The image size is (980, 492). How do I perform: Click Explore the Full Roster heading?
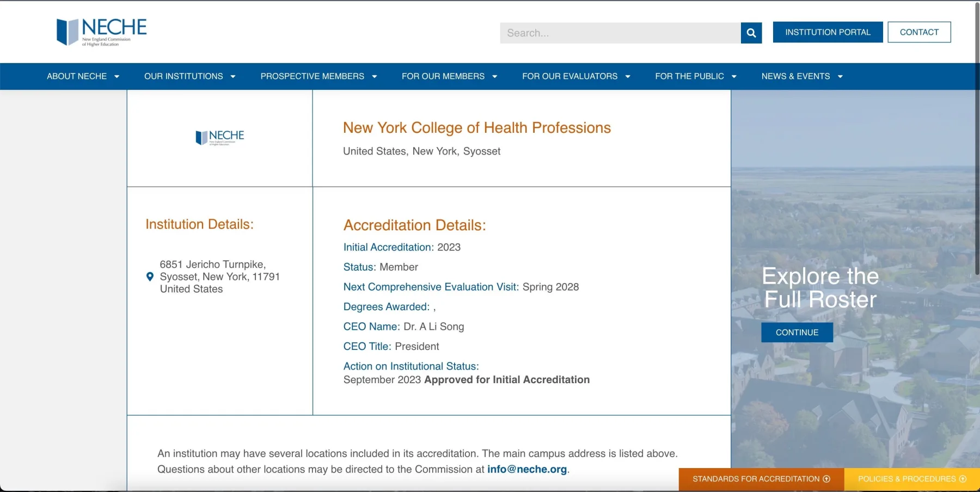coord(820,288)
